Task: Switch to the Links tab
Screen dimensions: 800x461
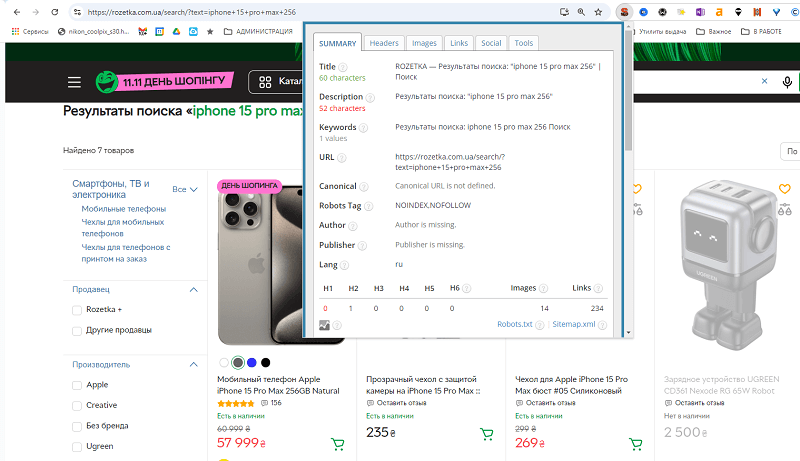Action: tap(459, 43)
